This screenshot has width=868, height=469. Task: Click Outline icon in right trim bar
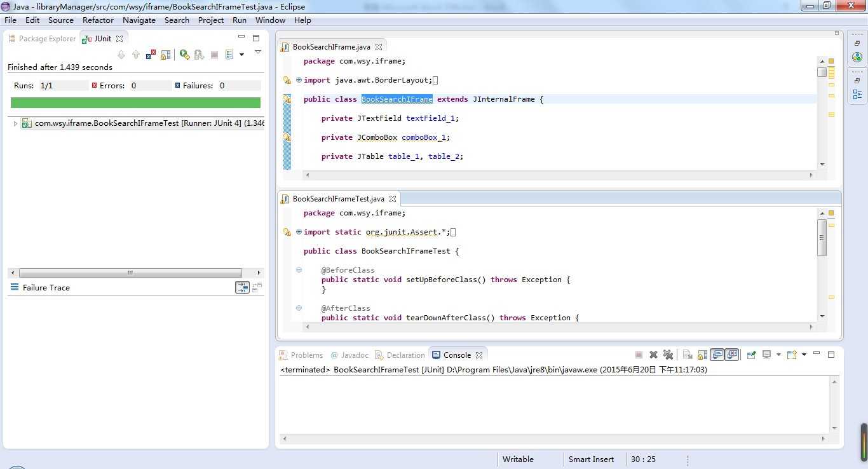click(x=857, y=94)
